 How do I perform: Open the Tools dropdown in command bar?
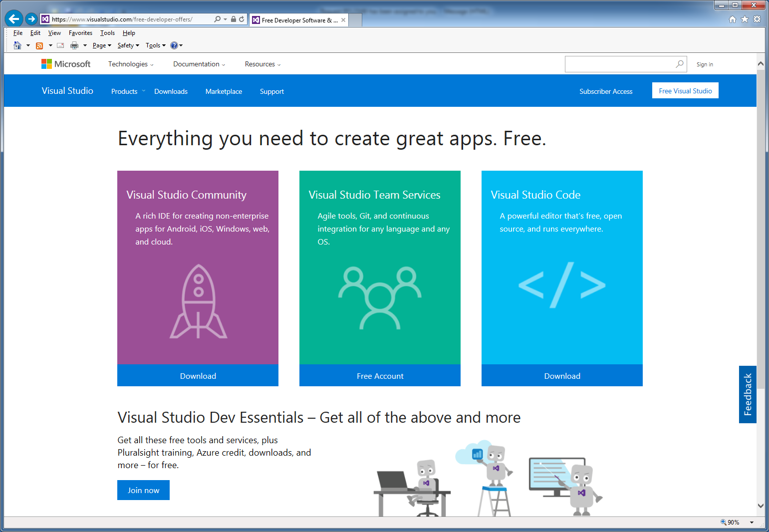[x=155, y=45]
